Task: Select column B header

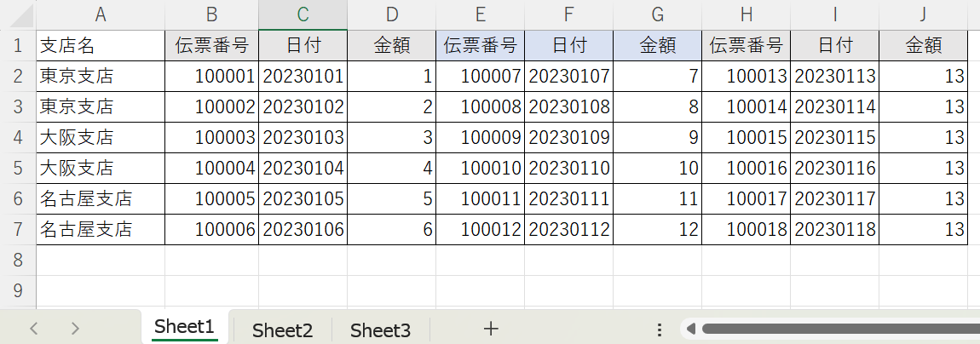Action: coord(212,14)
